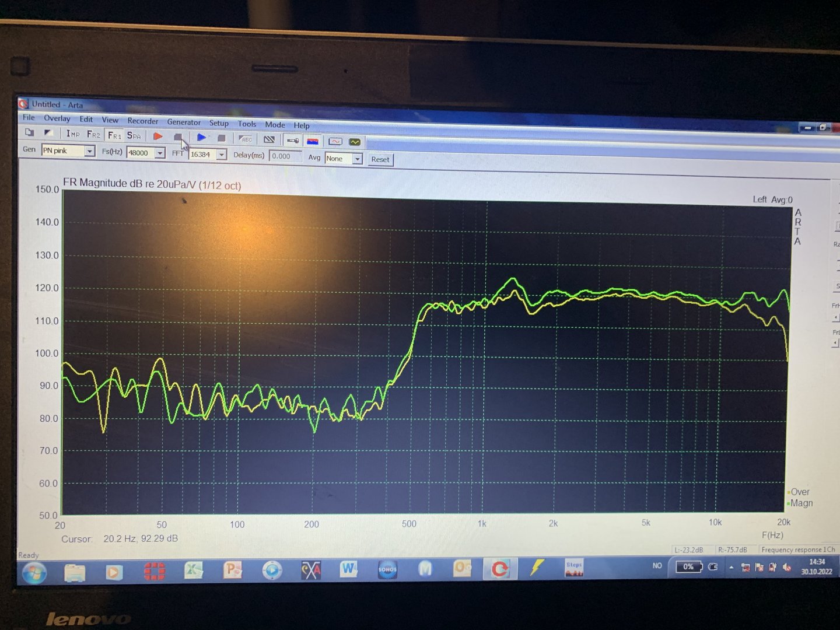Open the Steps app on taskbar
The image size is (840, 630).
574,568
